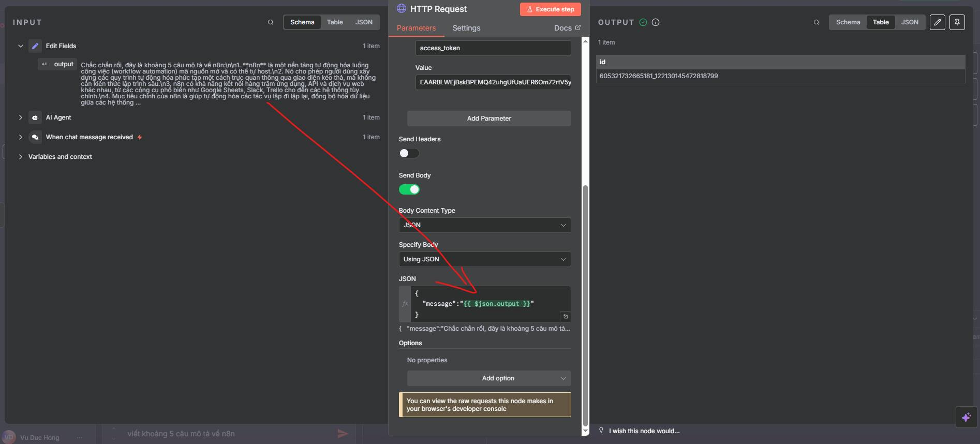Click the output info circle icon
This screenshot has height=444, width=980.
(x=656, y=22)
